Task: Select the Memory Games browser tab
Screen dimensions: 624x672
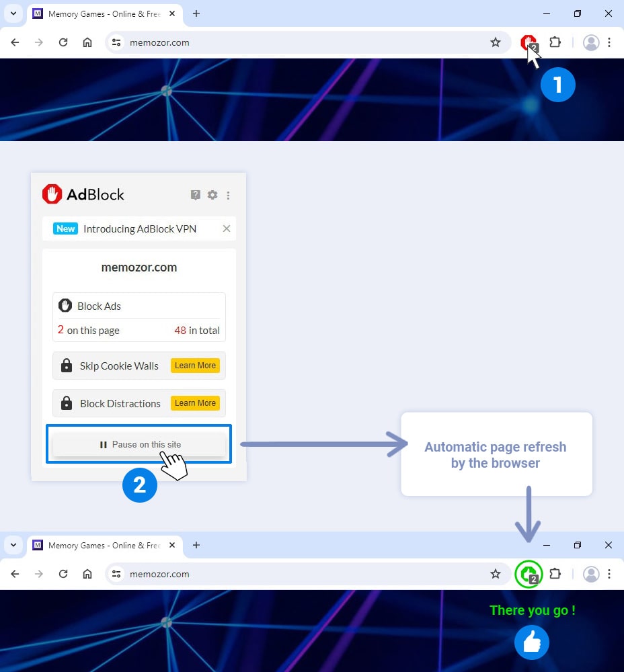Action: coord(101,13)
